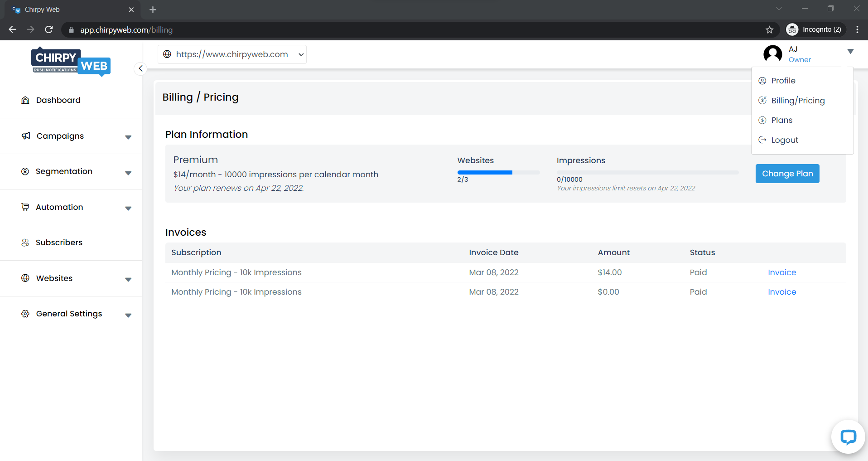Expand the Websites submenu arrow

click(x=128, y=279)
